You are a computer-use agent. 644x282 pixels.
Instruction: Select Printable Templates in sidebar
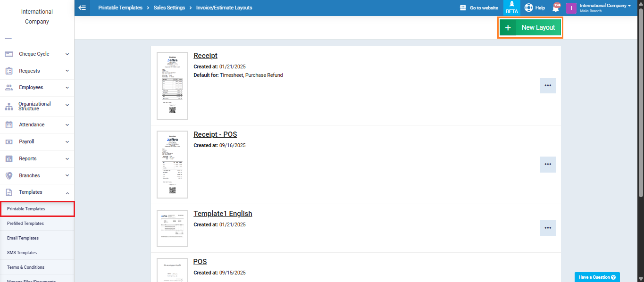(x=26, y=208)
